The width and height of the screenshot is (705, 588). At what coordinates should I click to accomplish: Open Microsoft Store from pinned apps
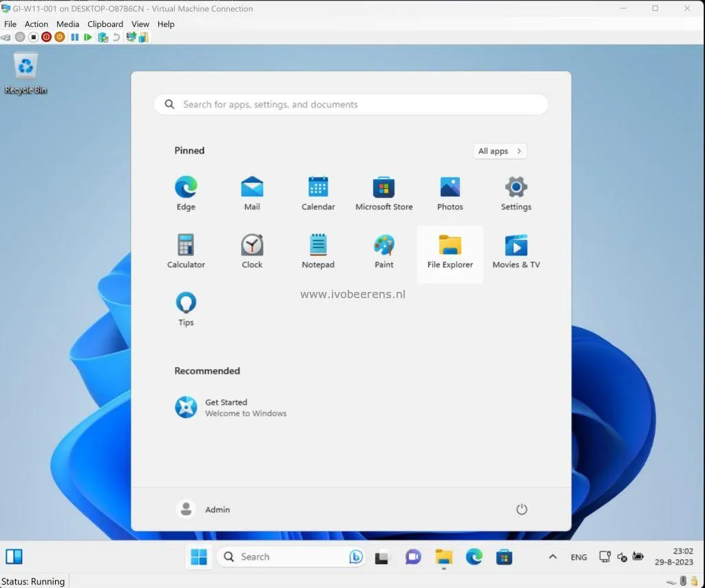384,193
